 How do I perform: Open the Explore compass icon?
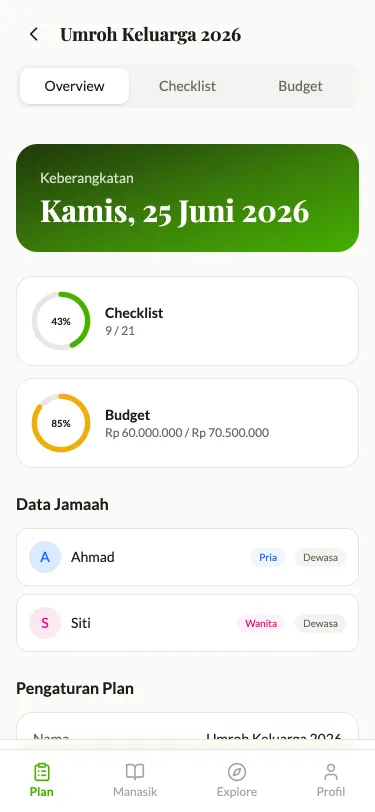click(x=237, y=772)
